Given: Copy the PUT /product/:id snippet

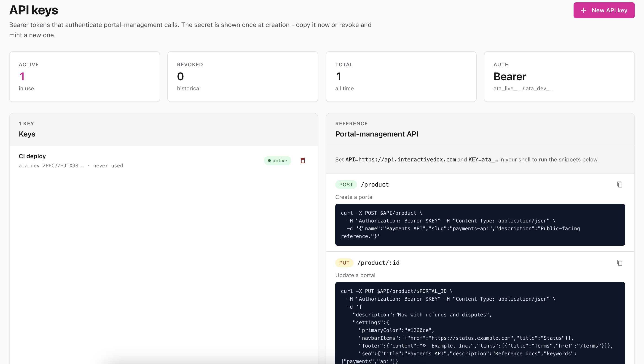Looking at the screenshot, I should point(620,263).
